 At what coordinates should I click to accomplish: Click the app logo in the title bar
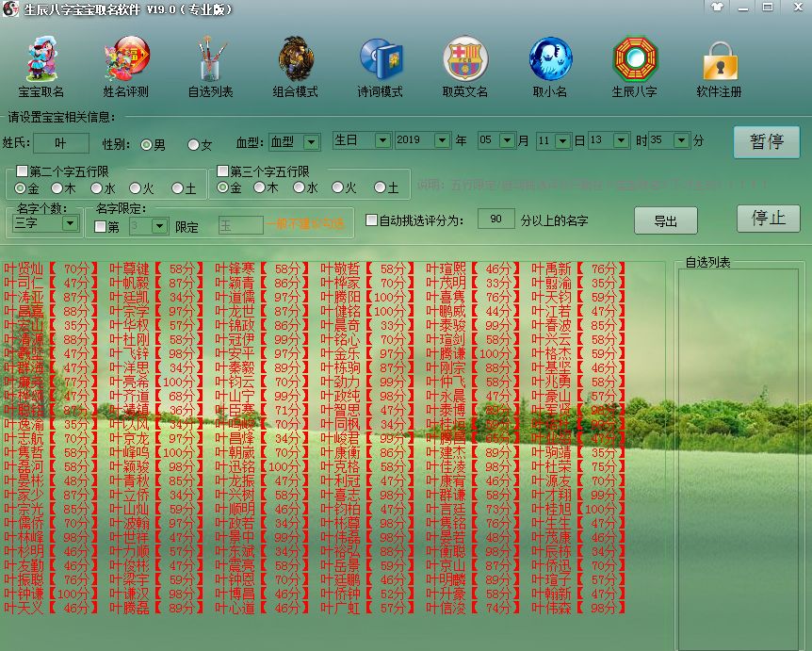coord(9,8)
